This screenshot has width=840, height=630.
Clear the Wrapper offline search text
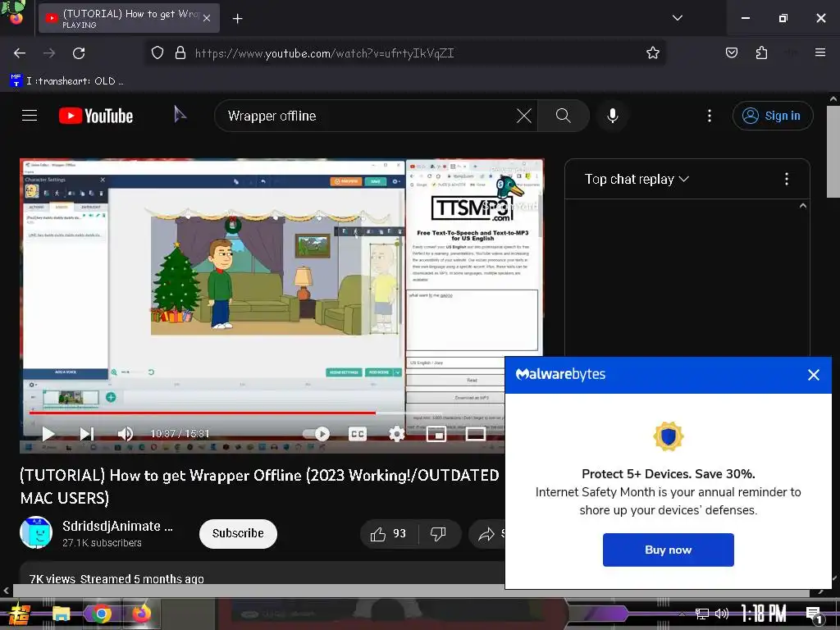pos(523,116)
